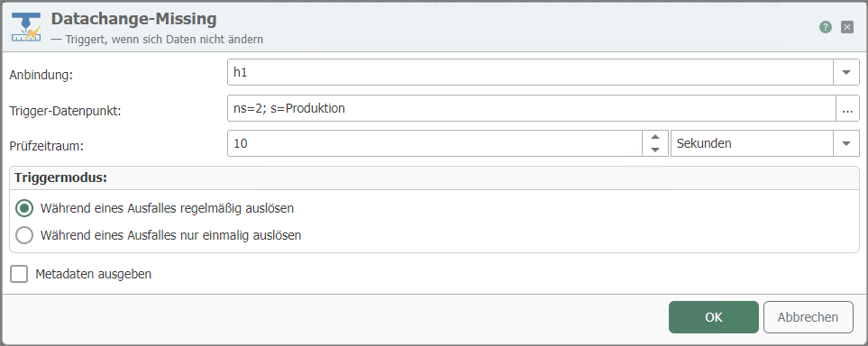This screenshot has height=346, width=868.
Task: Click the Trigger-Datenpunkt field with ns=2; s=Produktion
Action: [532, 108]
